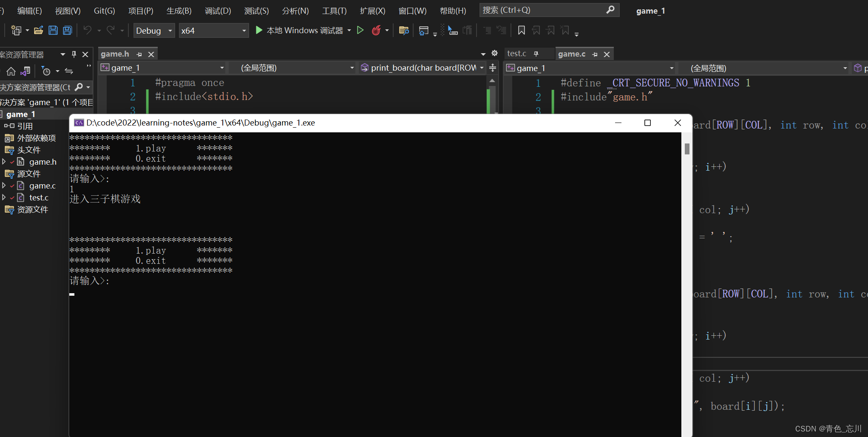
Task: Open the 窗口(W) menu
Action: 412,11
